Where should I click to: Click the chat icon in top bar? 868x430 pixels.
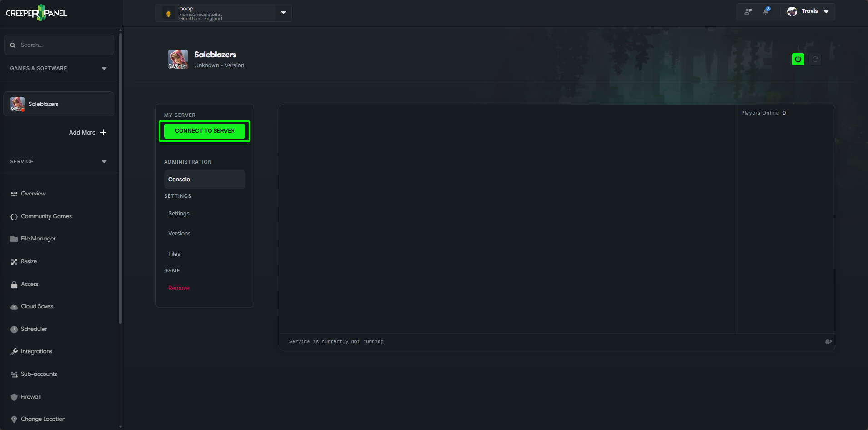tap(748, 11)
